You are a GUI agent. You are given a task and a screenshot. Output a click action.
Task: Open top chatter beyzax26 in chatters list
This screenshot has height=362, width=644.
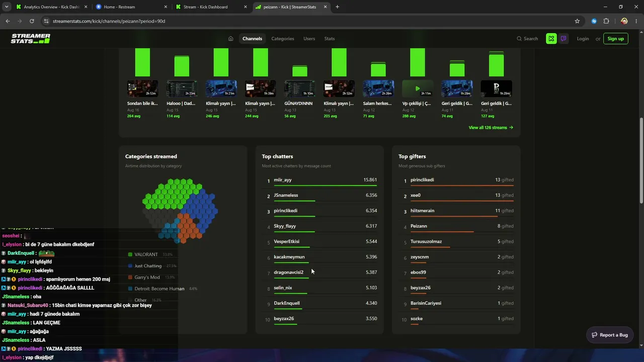[284, 319]
